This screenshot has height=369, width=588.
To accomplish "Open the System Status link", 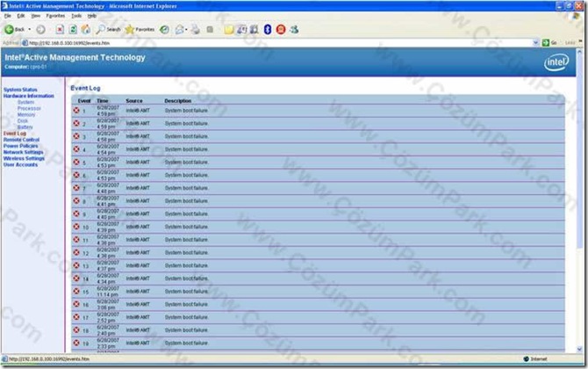I will coord(20,90).
